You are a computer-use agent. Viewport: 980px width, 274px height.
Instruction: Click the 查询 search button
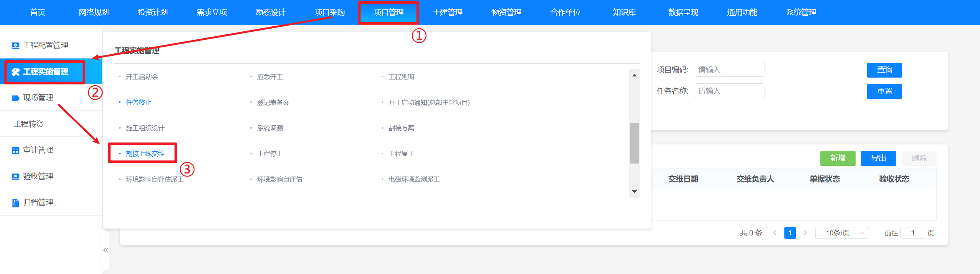point(884,70)
